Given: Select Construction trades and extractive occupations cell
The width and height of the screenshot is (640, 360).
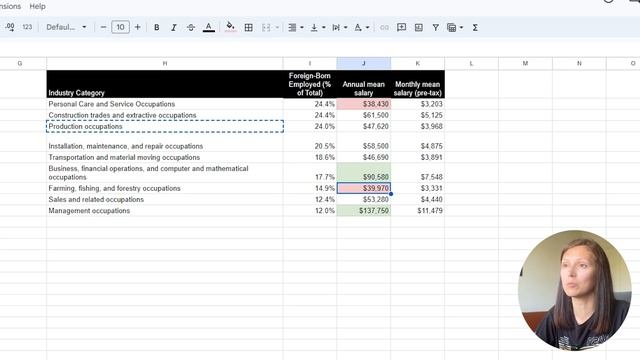Looking at the screenshot, I should pyautogui.click(x=164, y=115).
